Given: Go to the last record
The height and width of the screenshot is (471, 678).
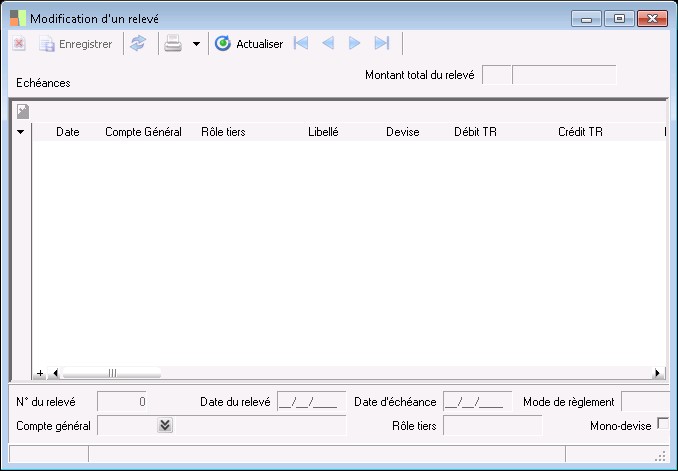Looking at the screenshot, I should 381,44.
